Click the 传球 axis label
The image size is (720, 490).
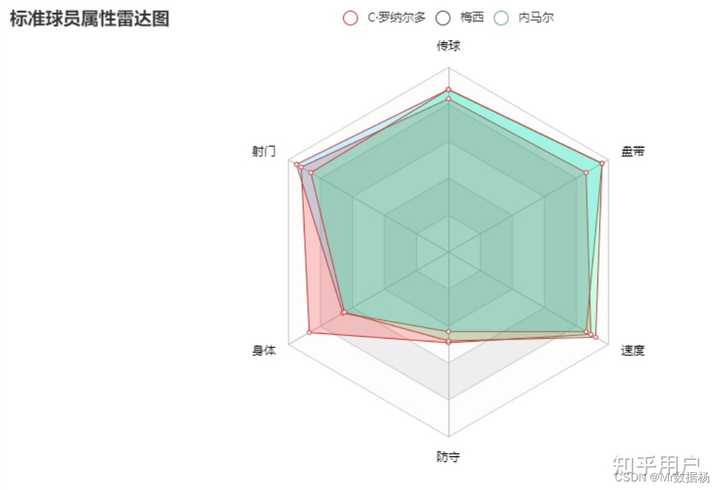449,46
